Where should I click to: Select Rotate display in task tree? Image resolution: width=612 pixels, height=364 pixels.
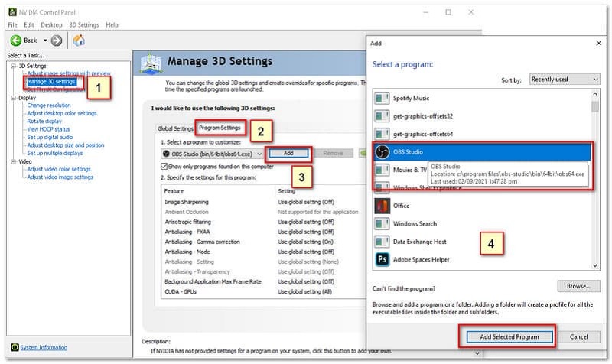(44, 122)
